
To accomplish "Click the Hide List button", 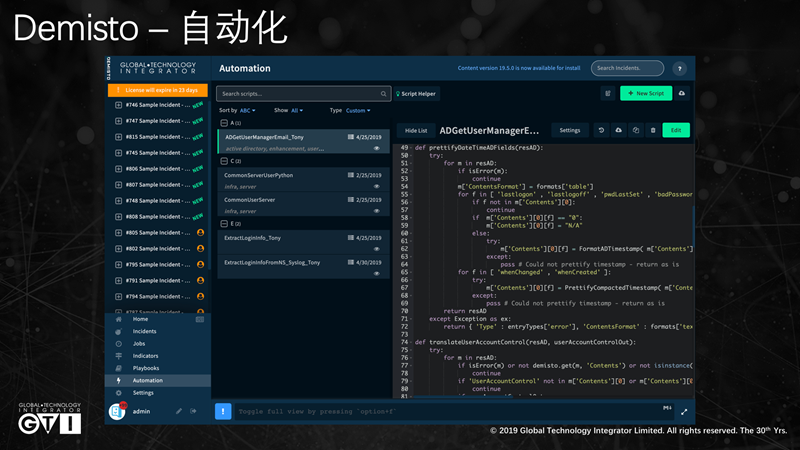I will (416, 131).
